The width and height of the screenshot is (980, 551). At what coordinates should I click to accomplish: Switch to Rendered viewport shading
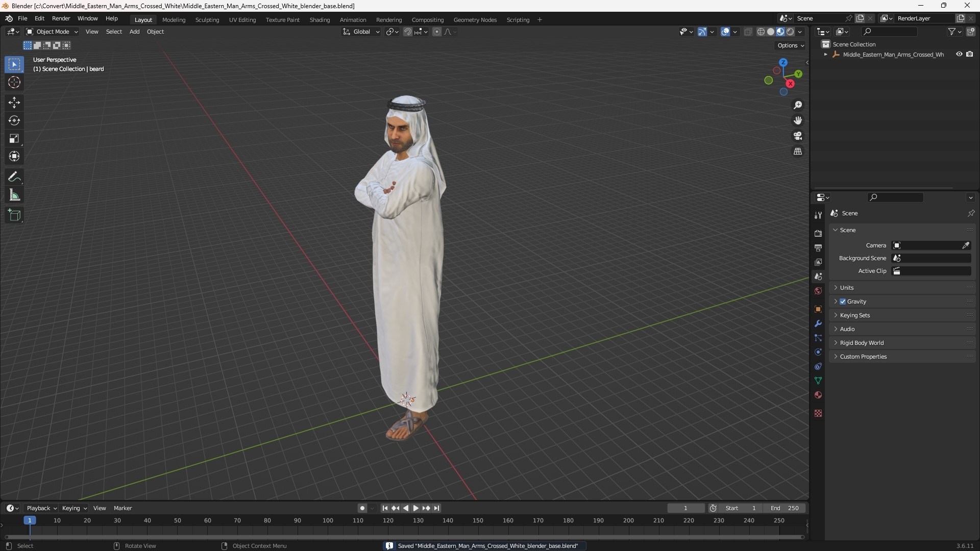790,32
